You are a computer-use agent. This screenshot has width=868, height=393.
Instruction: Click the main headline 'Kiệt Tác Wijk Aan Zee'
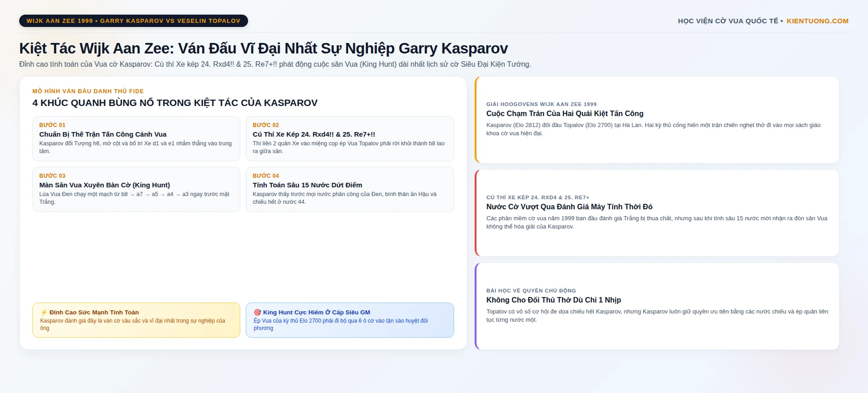point(264,48)
